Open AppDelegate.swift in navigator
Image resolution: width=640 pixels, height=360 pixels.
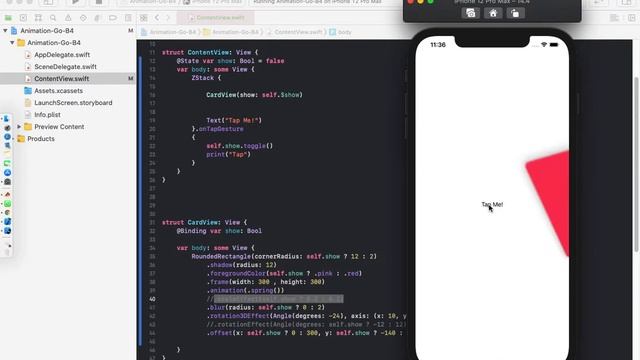pyautogui.click(x=62, y=55)
